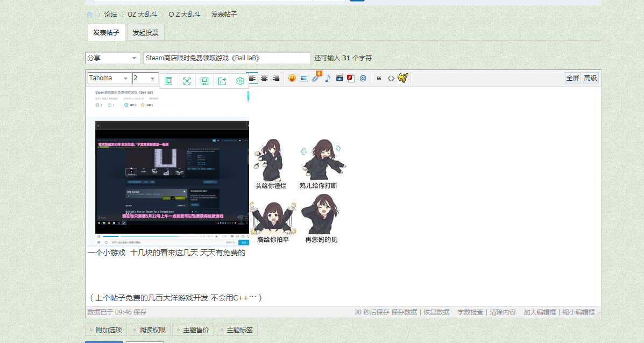This screenshot has height=343, width=644.
Task: Expand the 附加选项 section
Action: (x=106, y=330)
